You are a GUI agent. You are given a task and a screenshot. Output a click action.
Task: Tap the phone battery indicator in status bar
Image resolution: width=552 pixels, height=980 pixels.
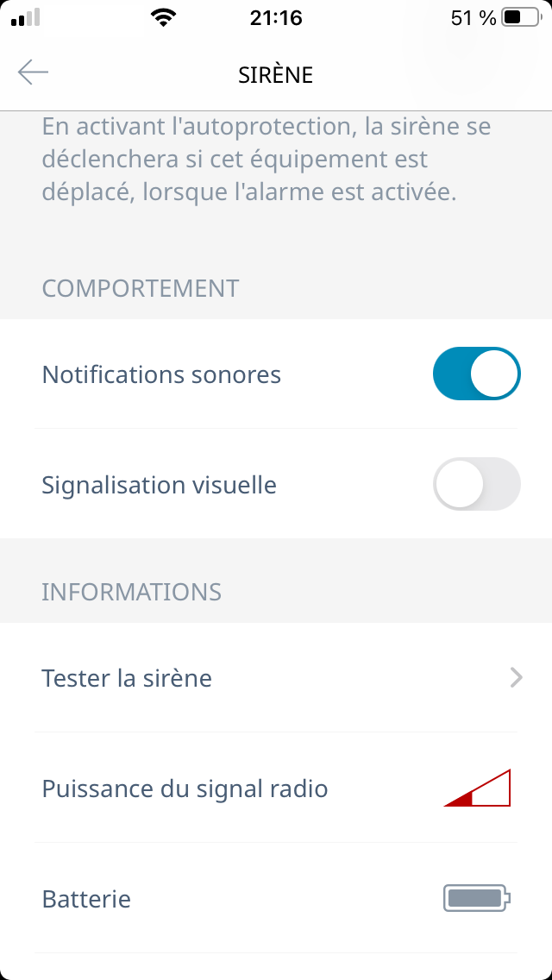[x=521, y=18]
